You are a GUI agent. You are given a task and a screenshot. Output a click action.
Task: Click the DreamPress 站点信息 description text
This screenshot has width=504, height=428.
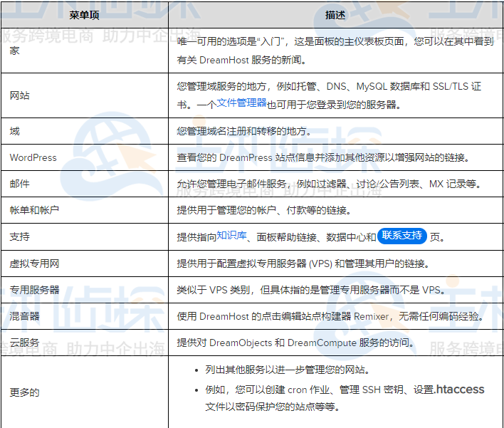(323, 157)
